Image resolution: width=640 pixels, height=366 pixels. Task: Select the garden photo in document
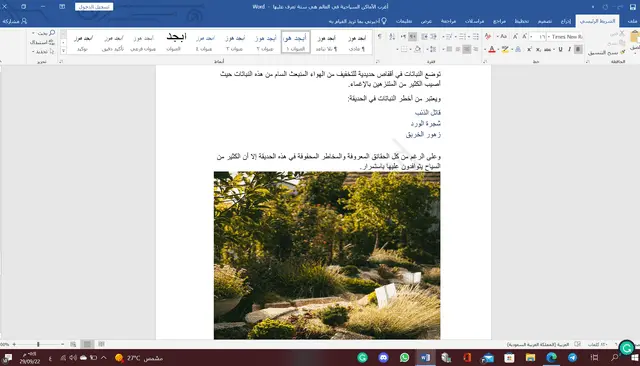pyautogui.click(x=327, y=255)
